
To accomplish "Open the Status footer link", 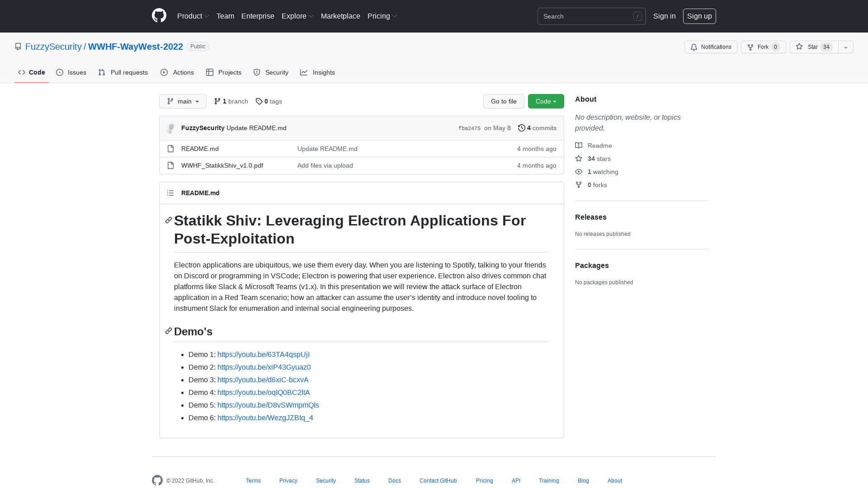I will coord(362,480).
